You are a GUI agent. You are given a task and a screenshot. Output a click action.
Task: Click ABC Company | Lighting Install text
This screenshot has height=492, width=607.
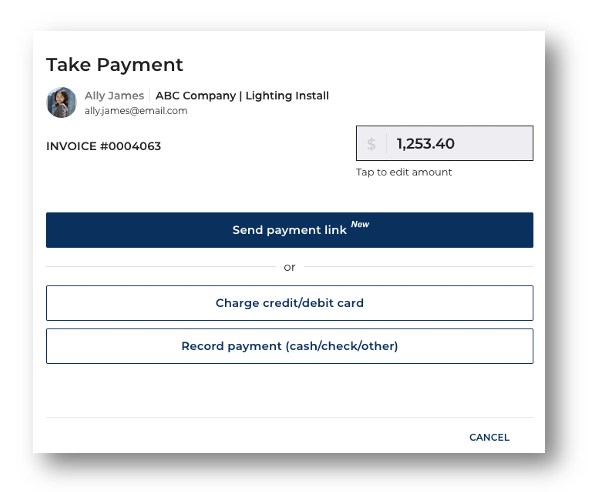point(242,96)
